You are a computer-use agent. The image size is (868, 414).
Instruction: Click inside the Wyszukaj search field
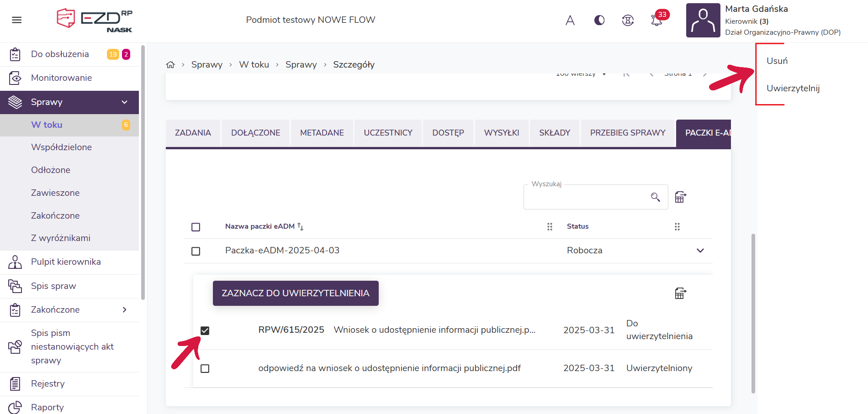(585, 198)
